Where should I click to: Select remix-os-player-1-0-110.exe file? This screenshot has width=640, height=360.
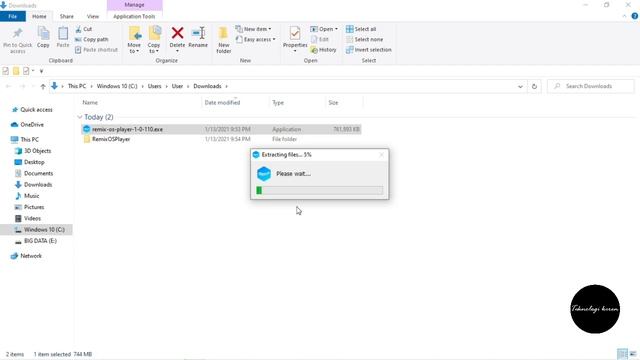coord(221,129)
